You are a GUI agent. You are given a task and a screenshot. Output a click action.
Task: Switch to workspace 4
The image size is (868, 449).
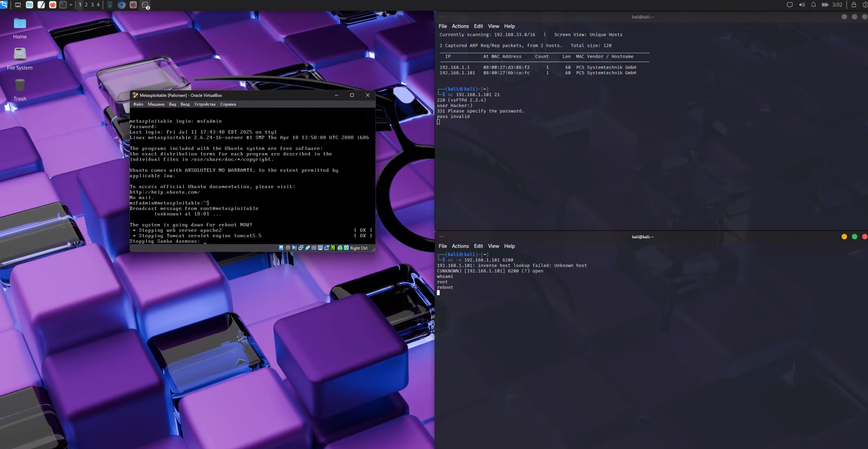click(x=98, y=5)
